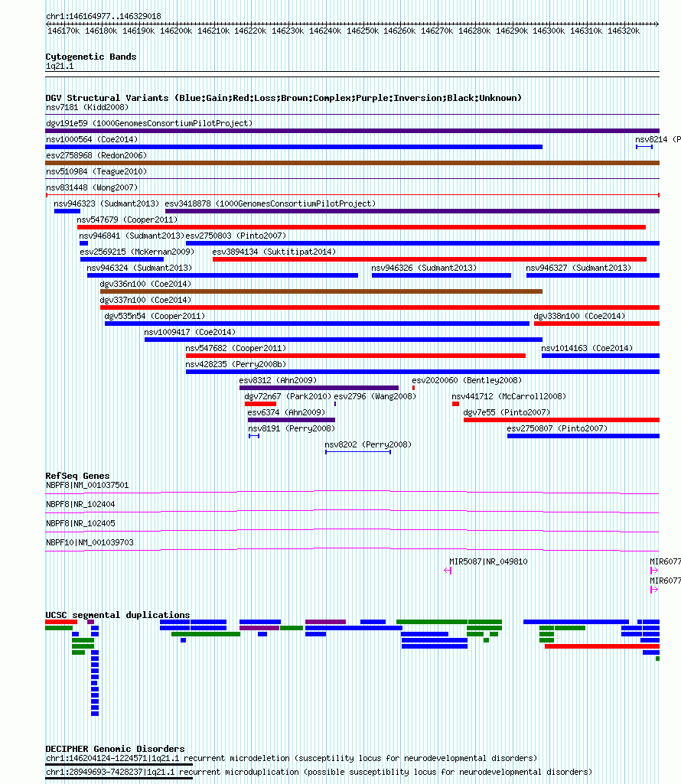Click the MIR5087 left-pointing arrow glyph
The image size is (681, 784).
(448, 571)
